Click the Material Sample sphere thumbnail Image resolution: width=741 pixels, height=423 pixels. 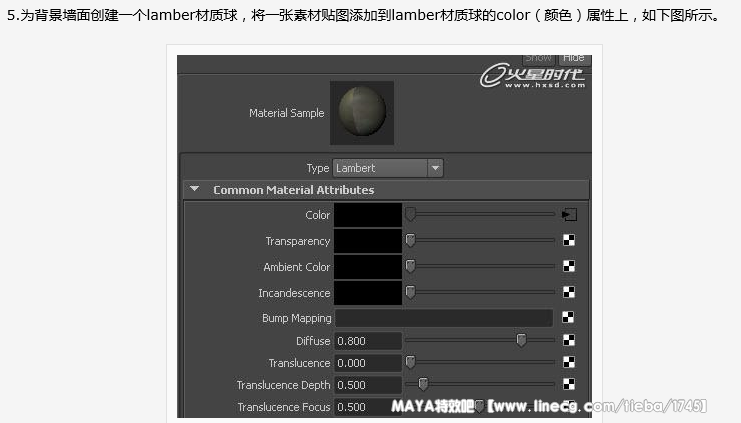tap(361, 113)
